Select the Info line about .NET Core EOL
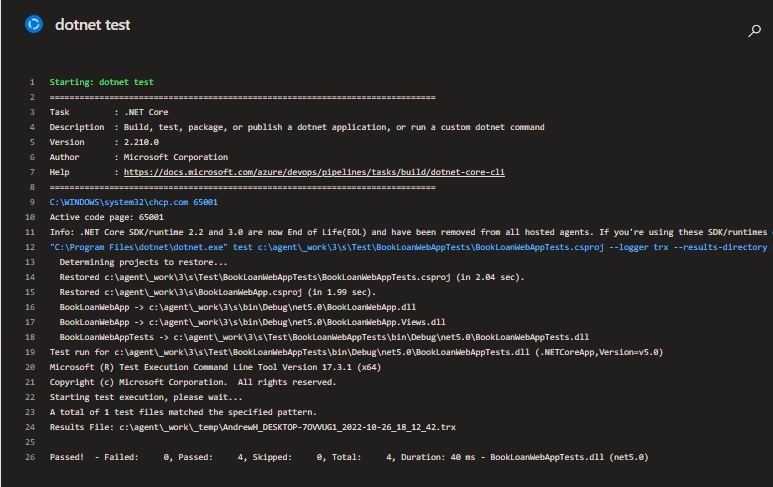This screenshot has width=773, height=487. pos(409,232)
